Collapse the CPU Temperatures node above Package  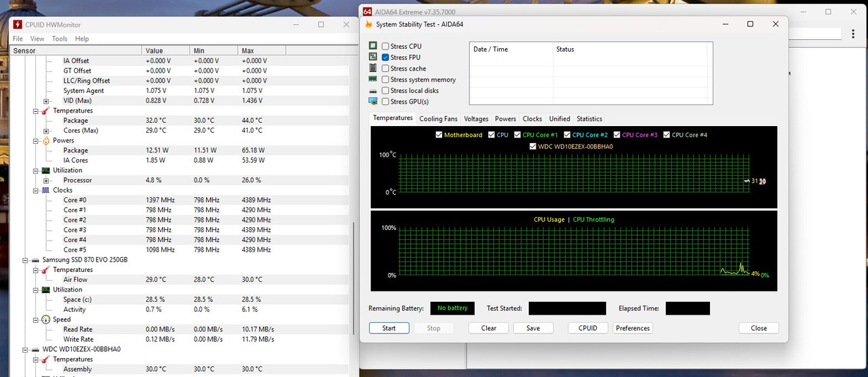coord(36,111)
